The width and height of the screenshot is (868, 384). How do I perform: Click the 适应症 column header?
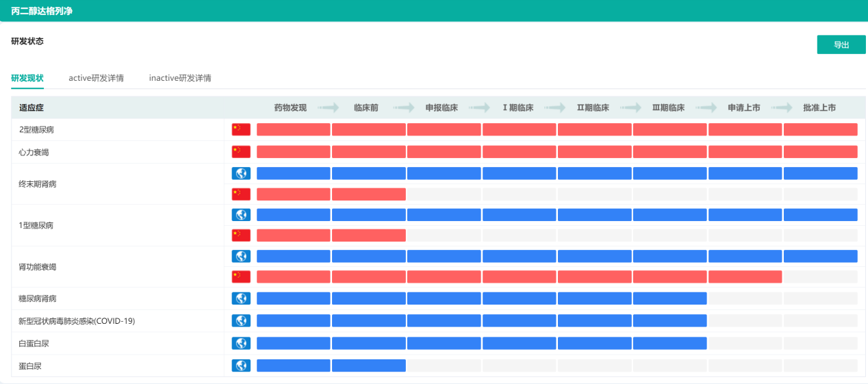click(x=31, y=107)
